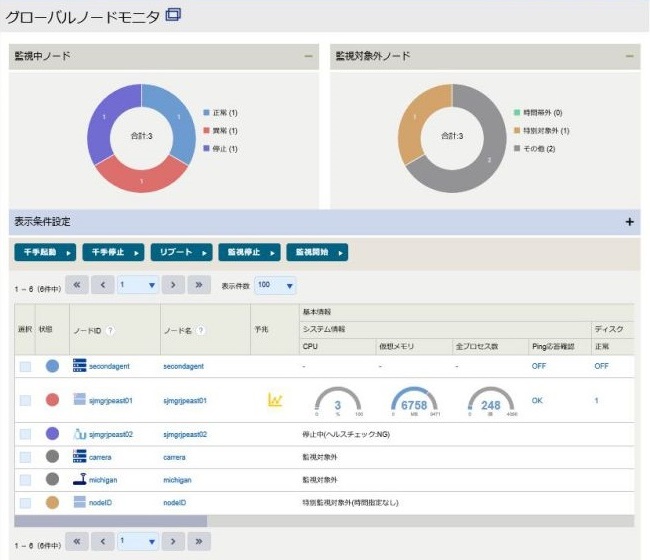Click node type icon next to nodeID

(x=80, y=502)
